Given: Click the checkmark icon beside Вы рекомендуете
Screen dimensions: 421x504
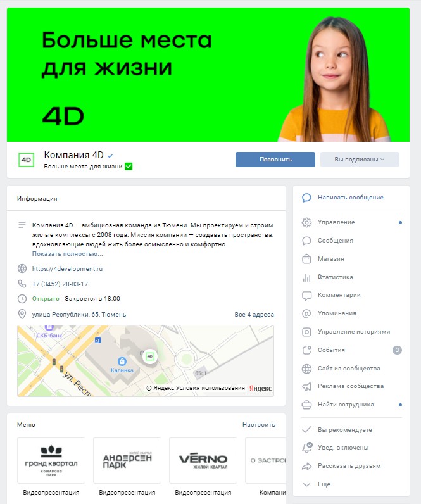Looking at the screenshot, I should (306, 430).
